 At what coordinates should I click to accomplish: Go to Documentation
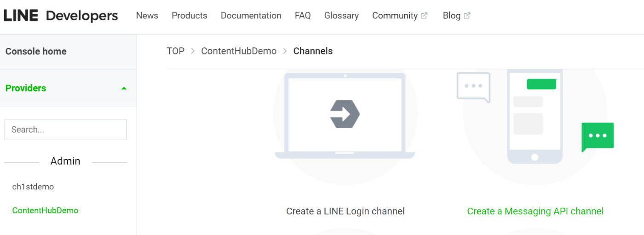click(251, 16)
